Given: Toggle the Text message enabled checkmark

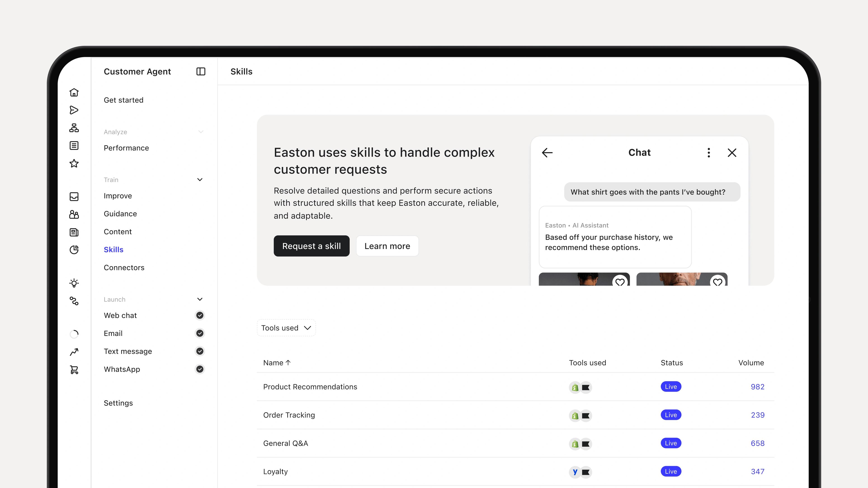Looking at the screenshot, I should (200, 351).
